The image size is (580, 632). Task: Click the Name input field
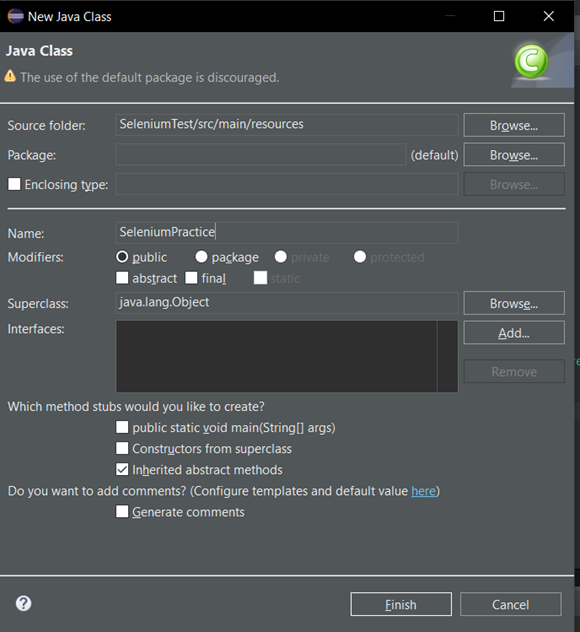pos(287,233)
